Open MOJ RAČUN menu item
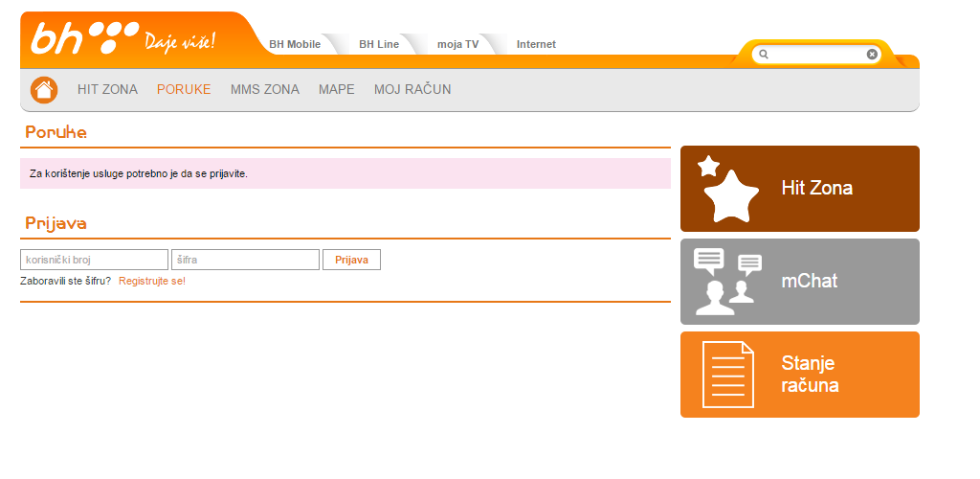980x479 pixels. pos(412,89)
